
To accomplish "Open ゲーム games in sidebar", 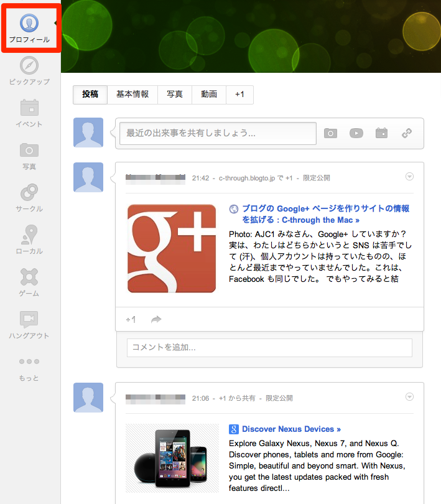I will tap(29, 277).
